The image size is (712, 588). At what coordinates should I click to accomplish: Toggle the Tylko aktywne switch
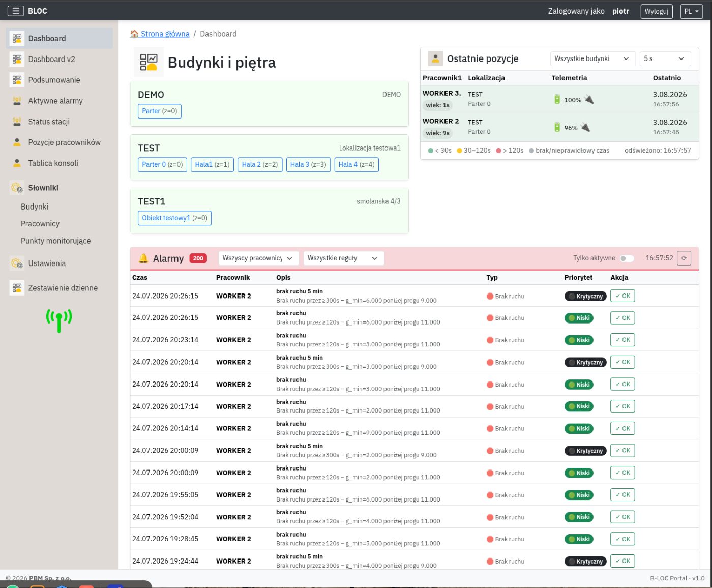click(627, 258)
